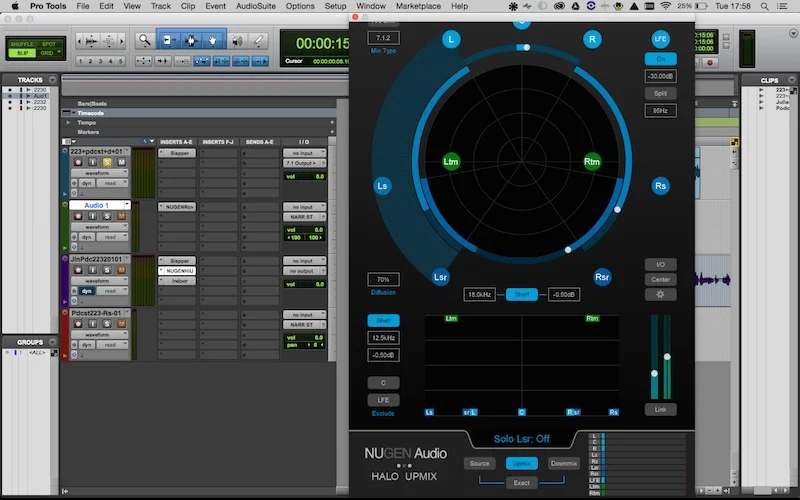This screenshot has width=800, height=500.
Task: Toggle solo on 223+pdcst+d+01 track
Action: click(107, 162)
